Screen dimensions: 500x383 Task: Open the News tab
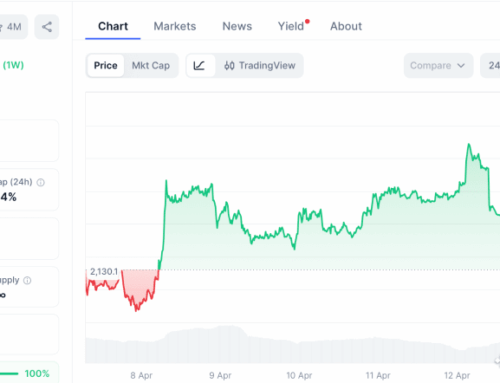click(x=237, y=26)
